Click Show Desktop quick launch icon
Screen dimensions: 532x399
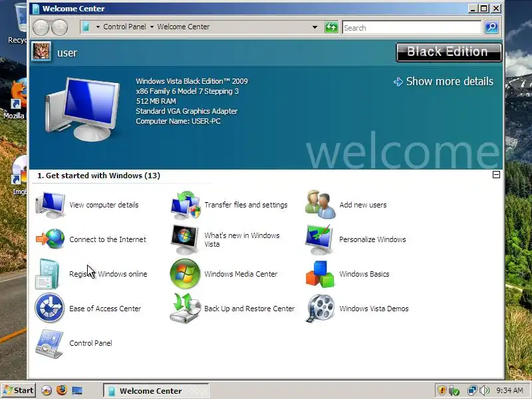coord(77,390)
